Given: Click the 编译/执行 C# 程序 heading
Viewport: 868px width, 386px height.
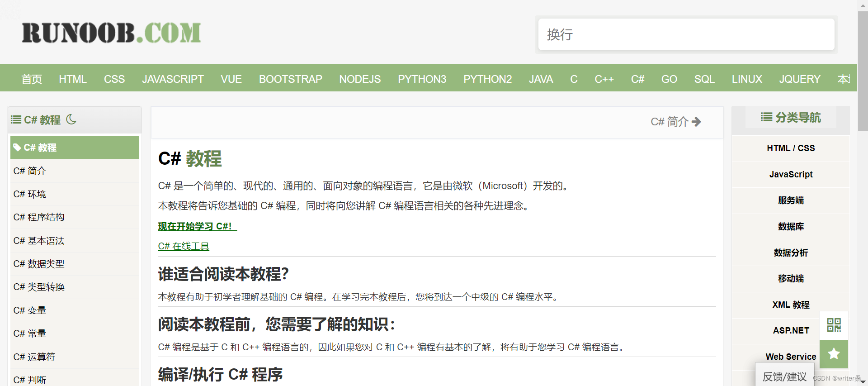Looking at the screenshot, I should [220, 375].
